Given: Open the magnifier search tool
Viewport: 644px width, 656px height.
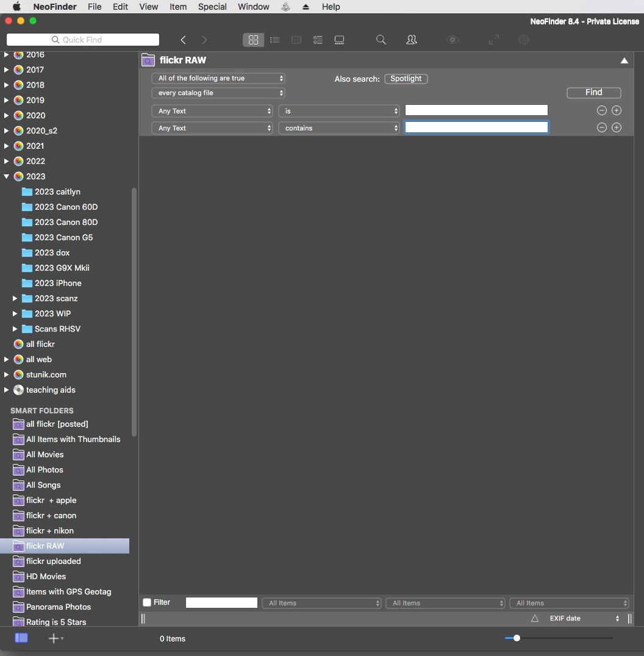Looking at the screenshot, I should click(381, 40).
